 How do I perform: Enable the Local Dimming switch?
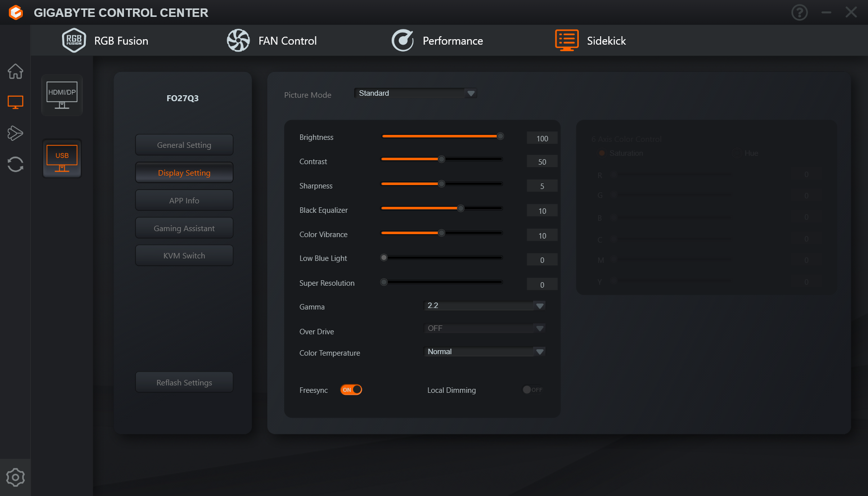pos(533,390)
